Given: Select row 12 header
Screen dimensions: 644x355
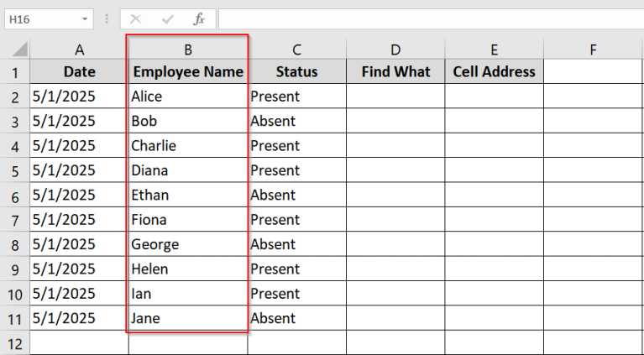Looking at the screenshot, I should click(14, 343).
